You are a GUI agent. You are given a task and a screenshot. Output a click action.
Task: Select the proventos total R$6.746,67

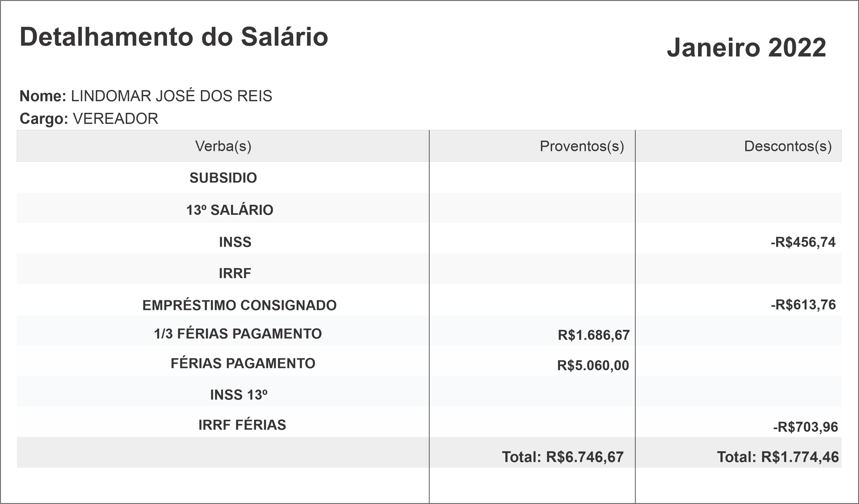(563, 457)
